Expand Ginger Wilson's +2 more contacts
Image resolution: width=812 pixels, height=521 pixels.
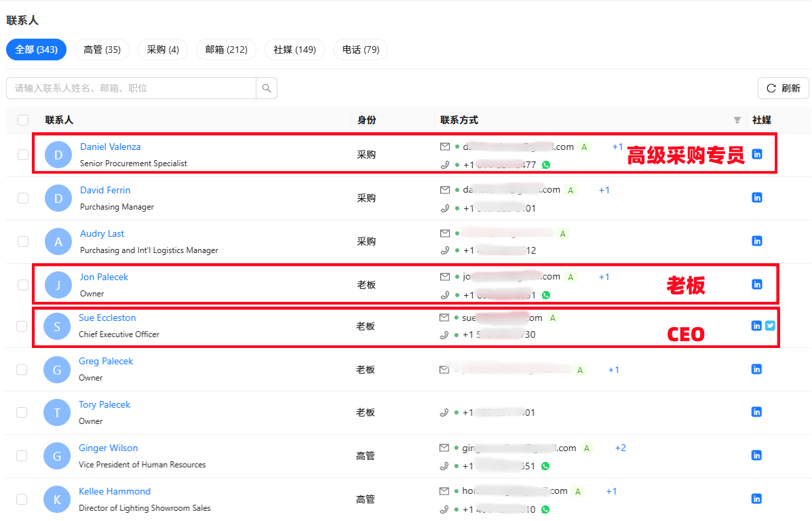(x=620, y=448)
